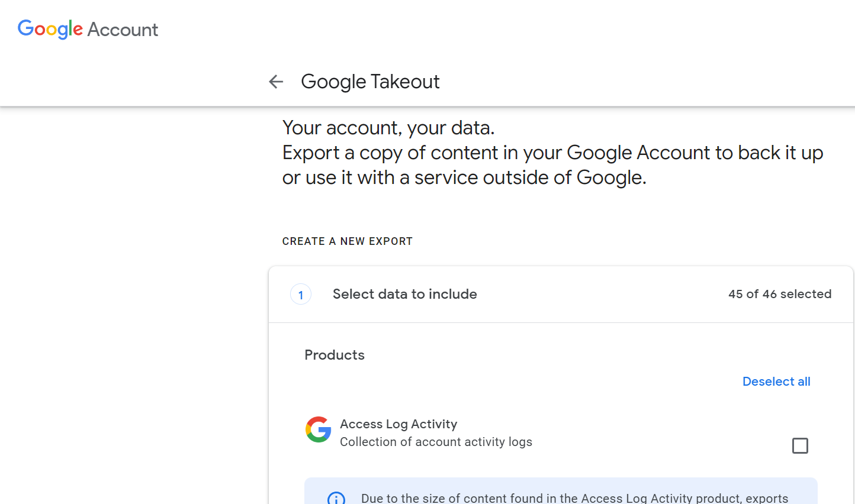Click the Google G icon beside Access Log Activity

[x=318, y=429]
